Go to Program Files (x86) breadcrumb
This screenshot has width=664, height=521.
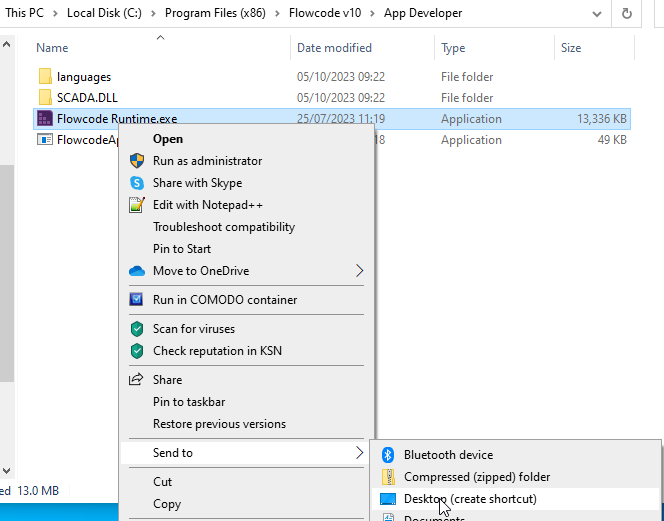click(x=215, y=13)
